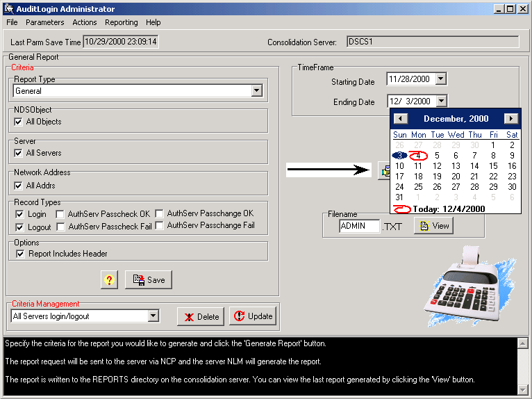This screenshot has height=399, width=532.
Task: Enable AuthServ Passcheck Fail checkbox
Action: pyautogui.click(x=60, y=227)
